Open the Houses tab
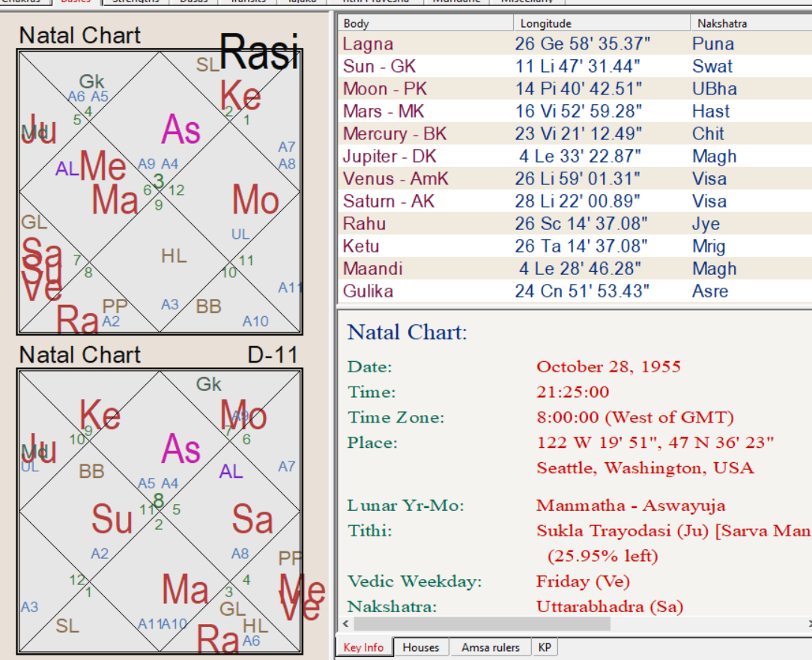 click(420, 647)
